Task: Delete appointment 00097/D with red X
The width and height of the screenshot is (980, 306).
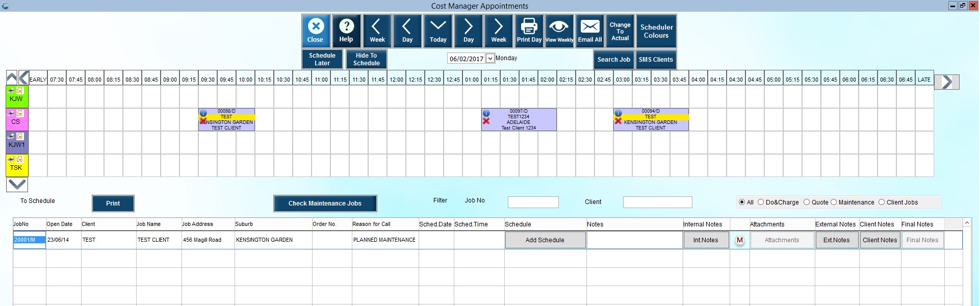Action: pos(486,121)
